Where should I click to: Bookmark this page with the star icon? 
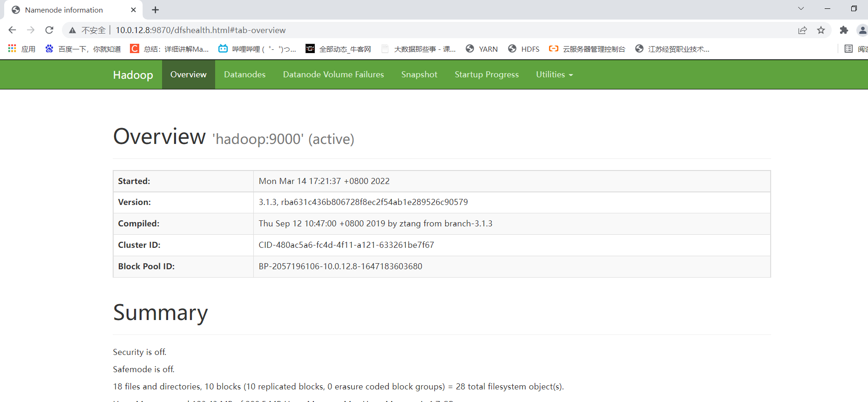pos(821,30)
